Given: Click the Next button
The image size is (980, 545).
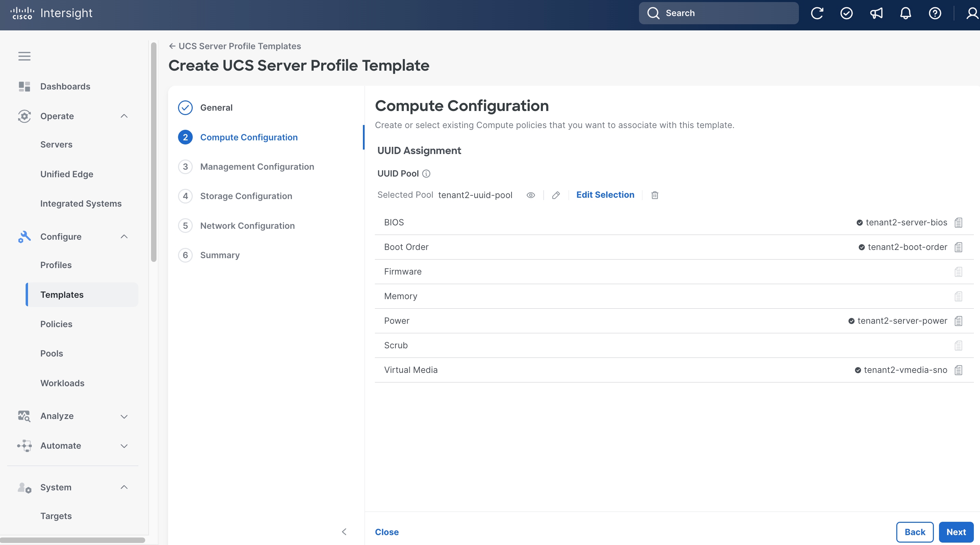Looking at the screenshot, I should pyautogui.click(x=956, y=532).
